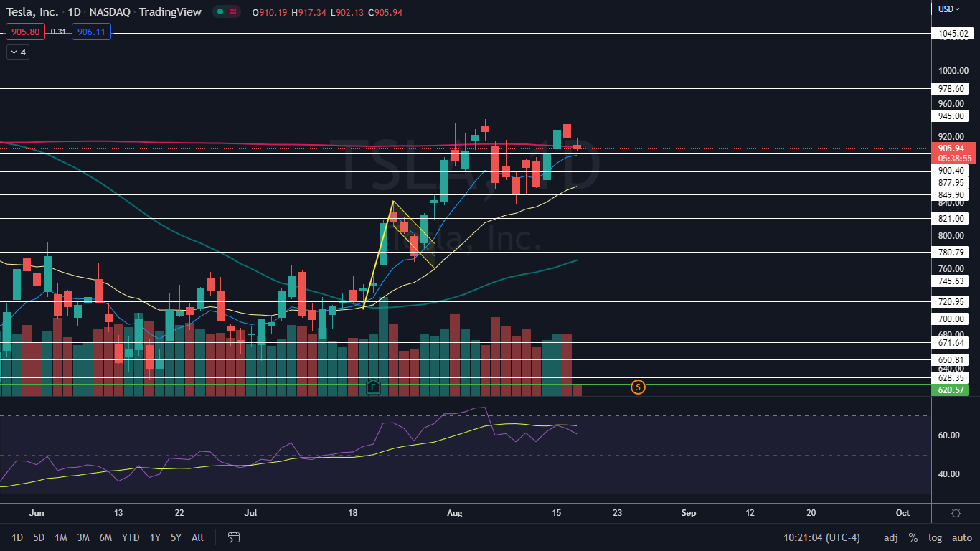This screenshot has width=980, height=551.
Task: Click the earnings 'E' marker on chart
Action: pyautogui.click(x=373, y=387)
